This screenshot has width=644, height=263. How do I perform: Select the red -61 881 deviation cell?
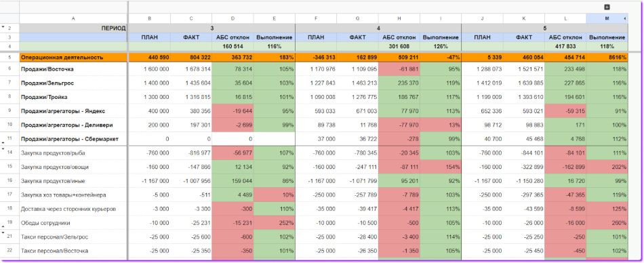tap(399, 69)
